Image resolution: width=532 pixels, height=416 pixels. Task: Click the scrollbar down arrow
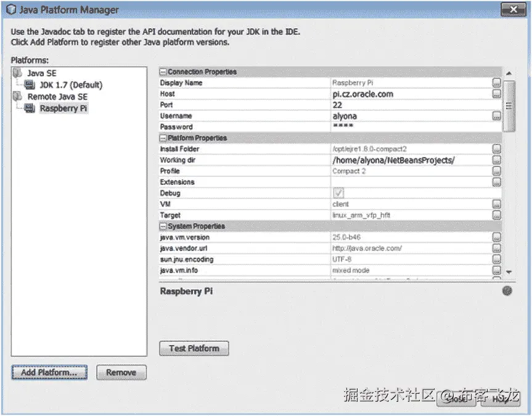point(509,271)
